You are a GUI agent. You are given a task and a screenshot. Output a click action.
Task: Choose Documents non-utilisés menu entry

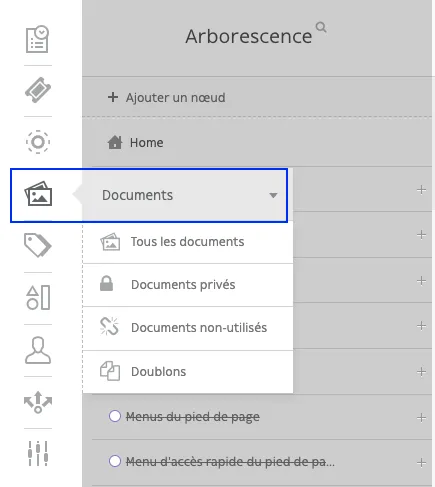tap(188, 328)
